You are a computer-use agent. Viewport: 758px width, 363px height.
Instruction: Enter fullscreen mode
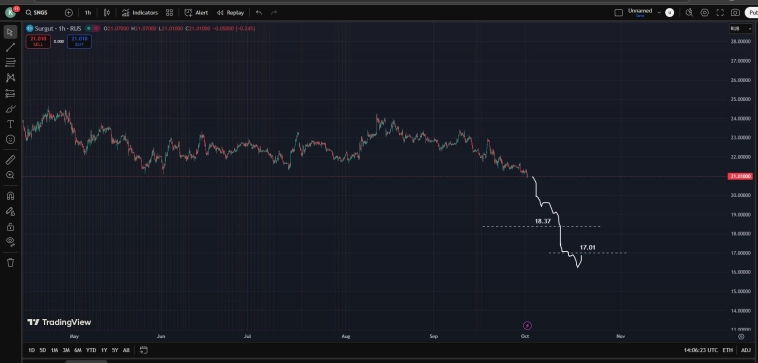720,13
